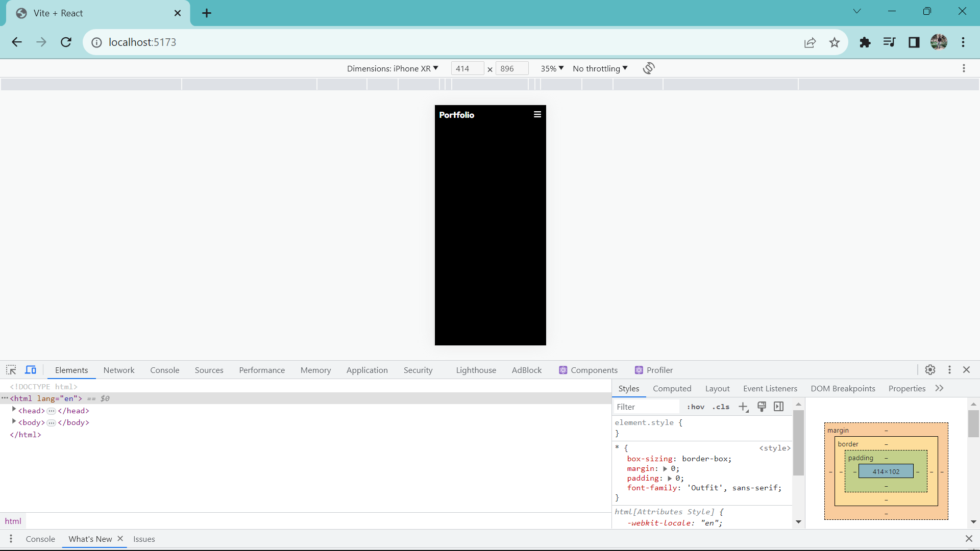Open the Dimensions iPhone XR dropdown
Screen dimensions: 980x551
(392, 68)
